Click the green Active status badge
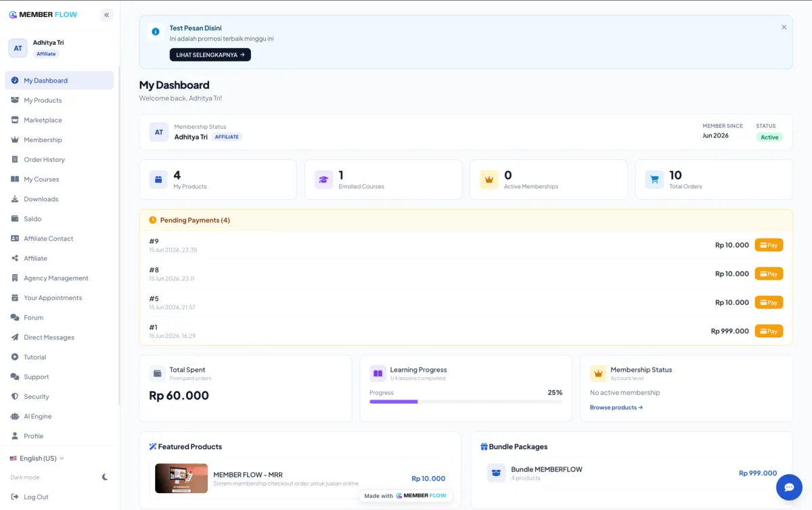 769,137
